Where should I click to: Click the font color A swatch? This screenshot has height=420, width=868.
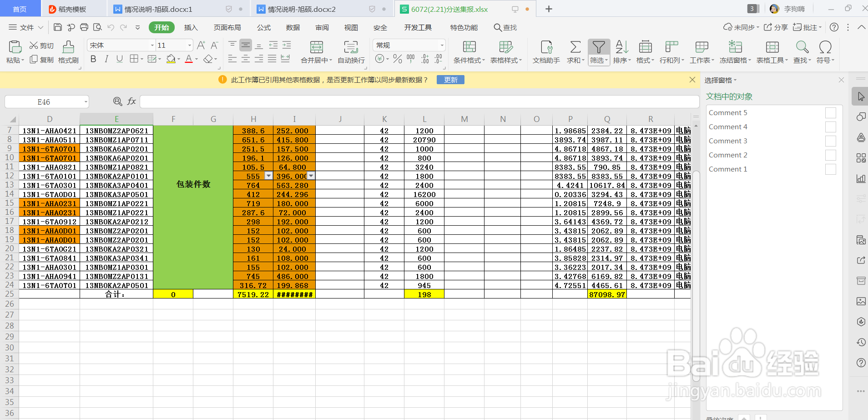coord(189,59)
